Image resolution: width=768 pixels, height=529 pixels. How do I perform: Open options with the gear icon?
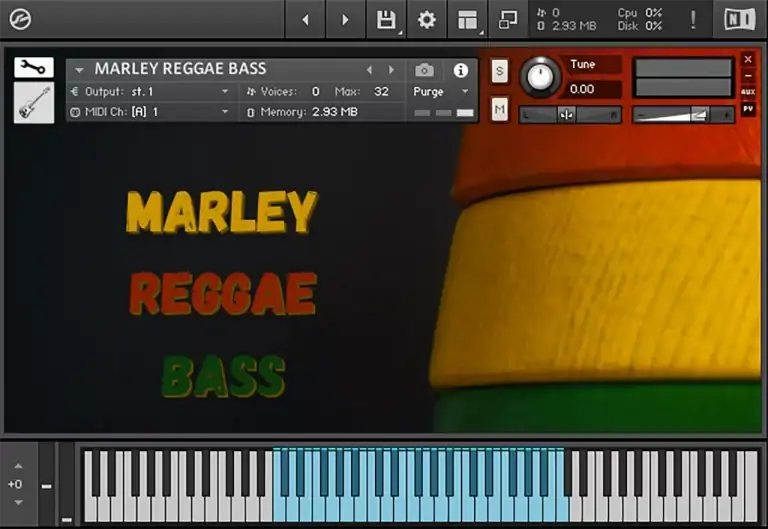pos(427,20)
